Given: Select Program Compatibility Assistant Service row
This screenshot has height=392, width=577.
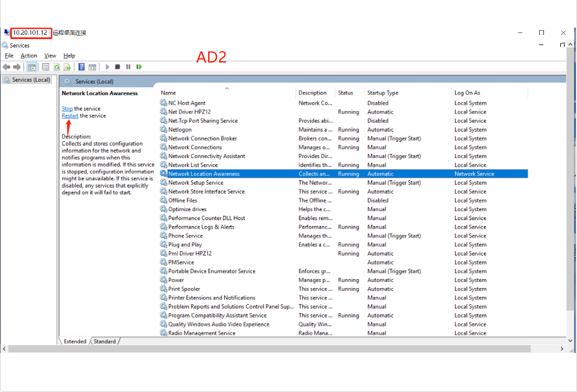Looking at the screenshot, I should click(x=344, y=316).
